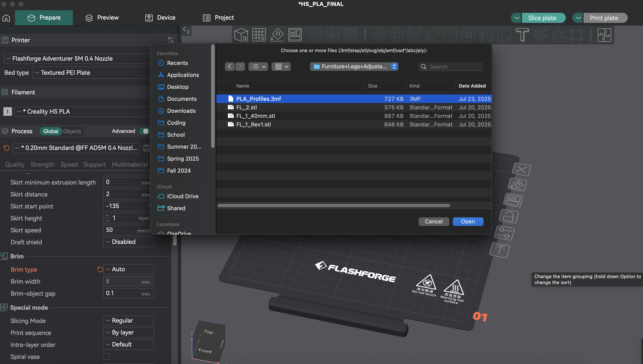
Task: Open the Assembly puzzle icon in toolbar
Action: coord(605,35)
